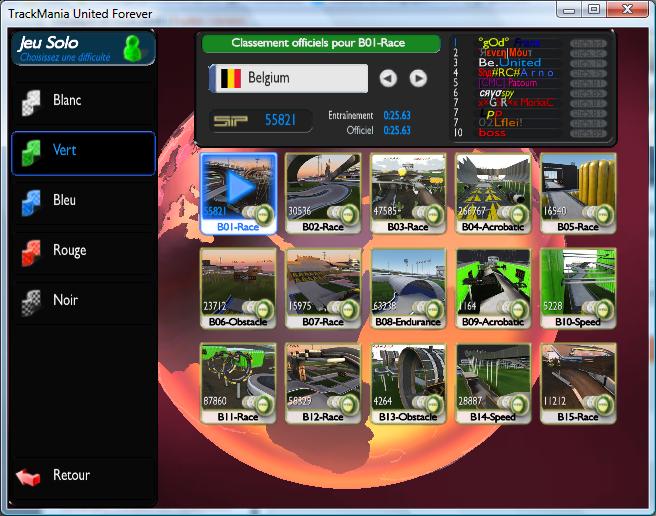
Task: Click the Classement officiels header bar
Action: 320,44
